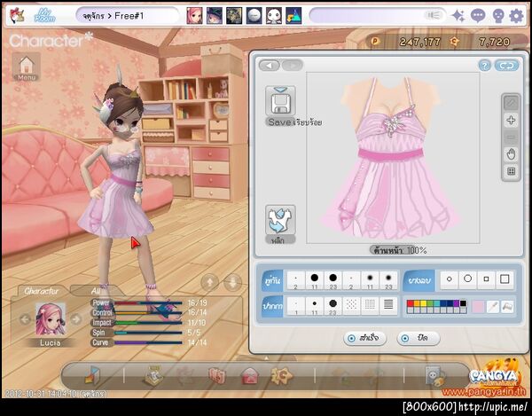Click the zoom in plus tool
Screen dimensions: 532x416
pyautogui.click(x=511, y=120)
